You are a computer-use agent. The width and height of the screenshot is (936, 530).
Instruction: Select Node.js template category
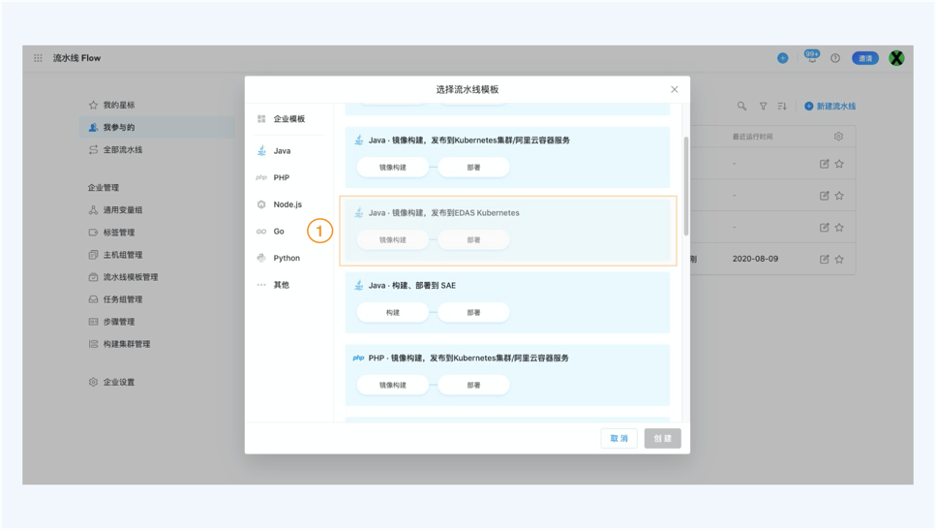tap(288, 205)
